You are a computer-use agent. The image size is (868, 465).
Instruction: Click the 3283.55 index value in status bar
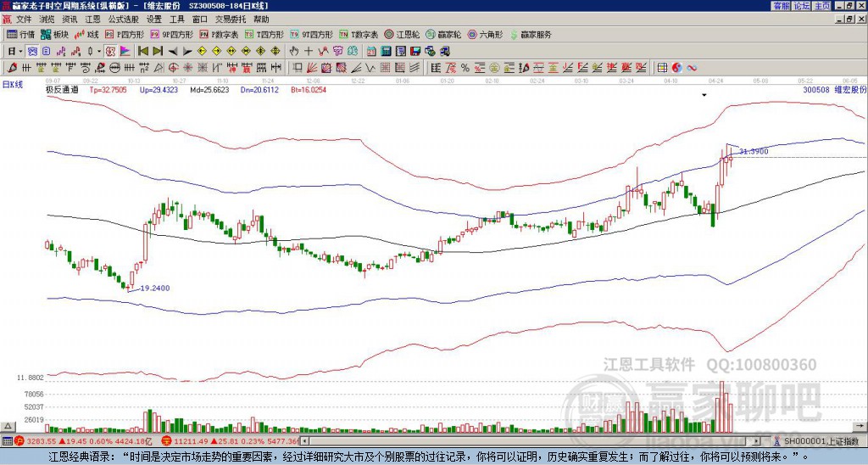point(42,441)
